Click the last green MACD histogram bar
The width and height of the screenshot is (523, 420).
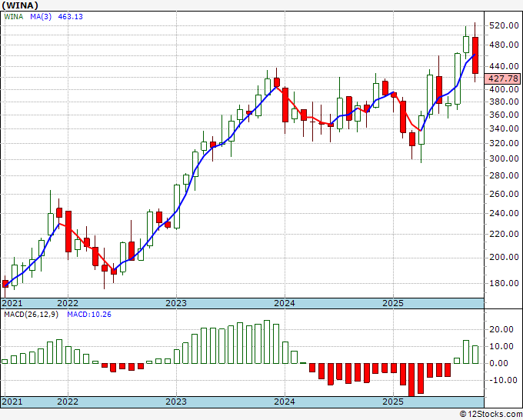475,355
